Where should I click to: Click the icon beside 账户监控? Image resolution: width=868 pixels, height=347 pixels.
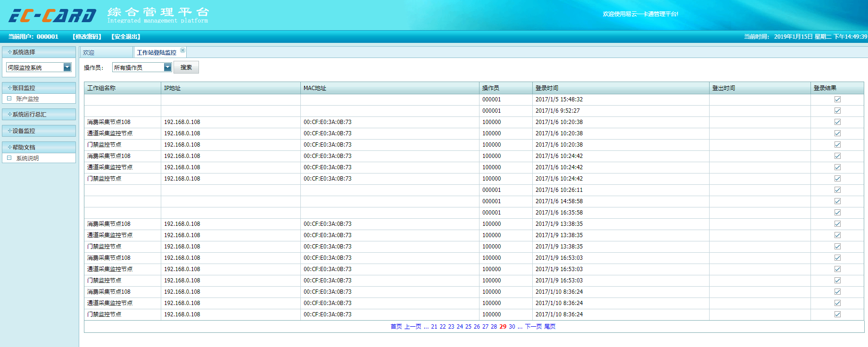pos(9,99)
